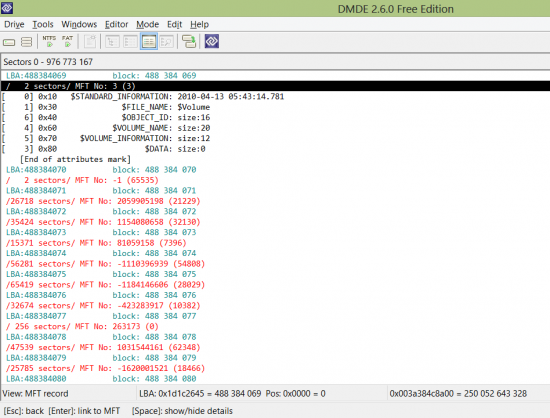Click the LBA:488384072 line
The image size is (550, 418).
point(101,211)
